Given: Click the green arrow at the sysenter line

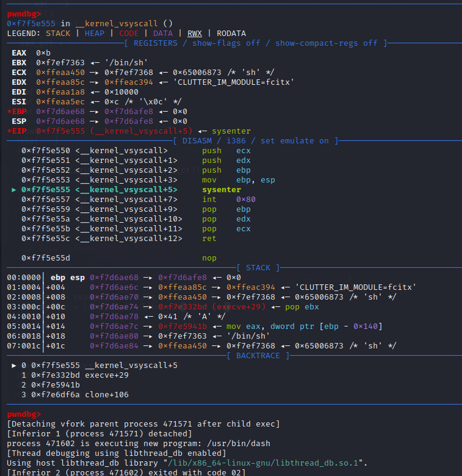Looking at the screenshot, I should click(x=13, y=190).
